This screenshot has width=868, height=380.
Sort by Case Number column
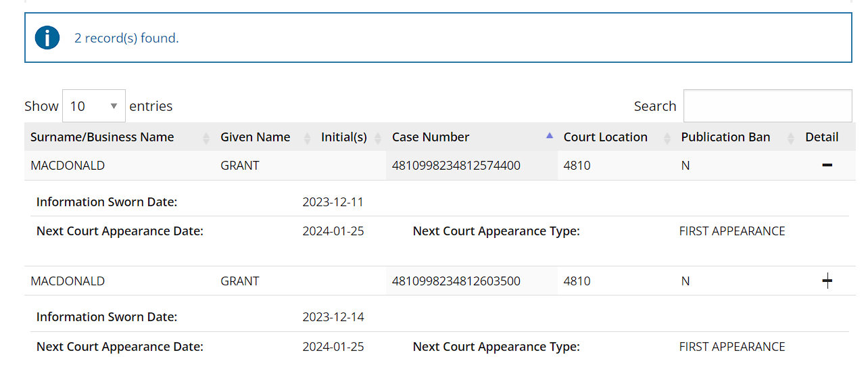click(x=472, y=137)
